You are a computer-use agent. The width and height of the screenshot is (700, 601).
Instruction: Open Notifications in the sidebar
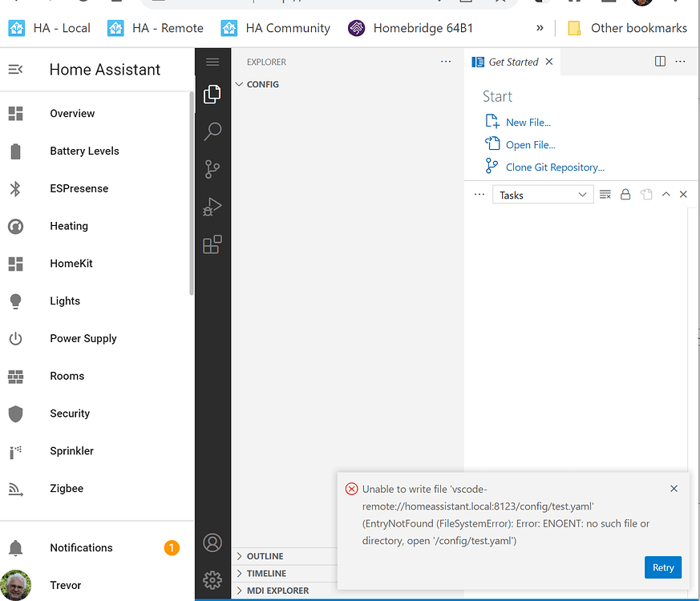pos(97,547)
